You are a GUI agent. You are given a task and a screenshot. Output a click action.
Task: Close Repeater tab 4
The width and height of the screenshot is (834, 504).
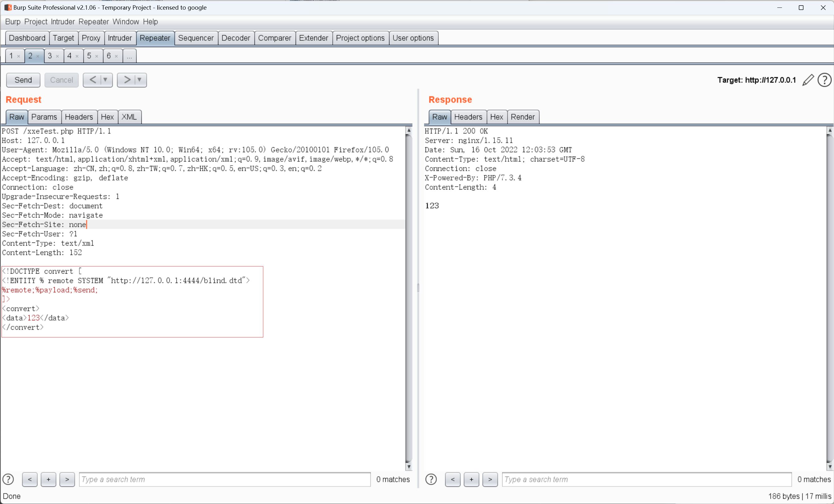pyautogui.click(x=77, y=56)
